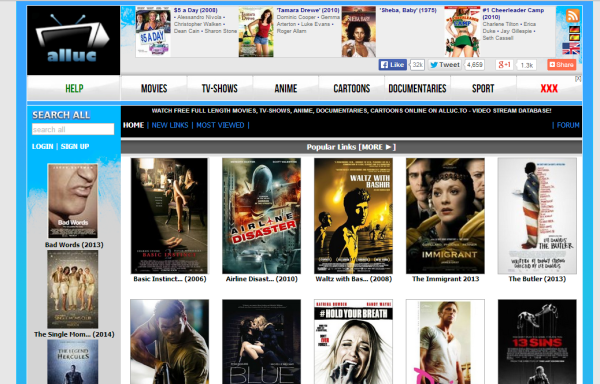Like the page via the Facebook Like button
The width and height of the screenshot is (600, 384).
coord(393,65)
